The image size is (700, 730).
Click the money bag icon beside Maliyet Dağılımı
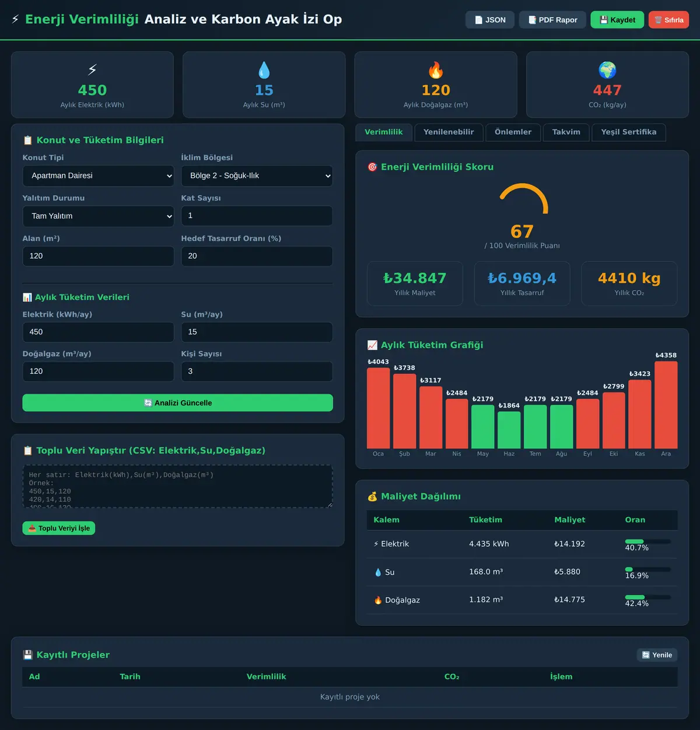pos(372,497)
